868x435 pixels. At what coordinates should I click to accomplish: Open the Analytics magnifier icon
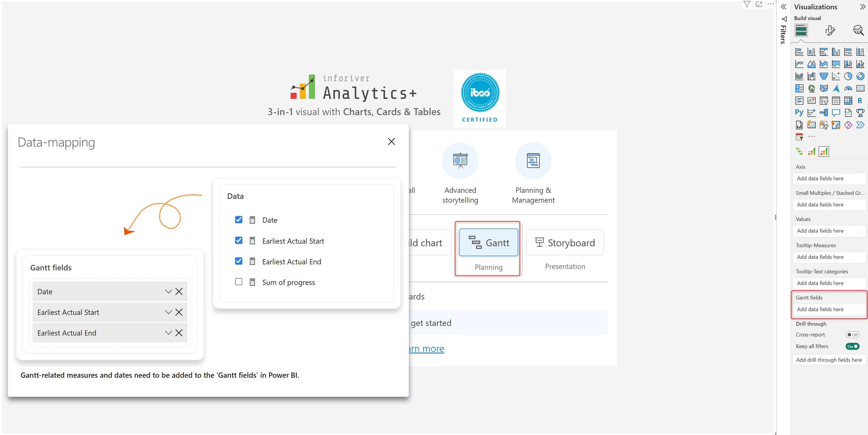coord(858,31)
